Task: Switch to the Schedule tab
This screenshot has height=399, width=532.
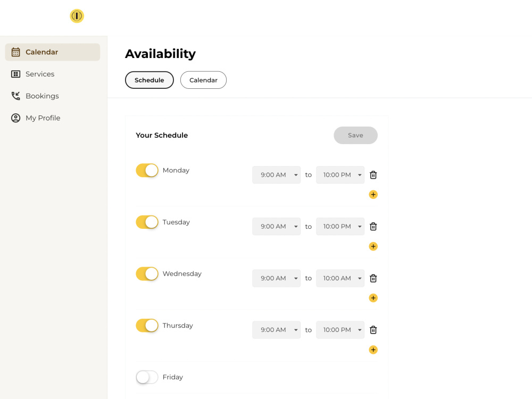Action: coord(149,80)
